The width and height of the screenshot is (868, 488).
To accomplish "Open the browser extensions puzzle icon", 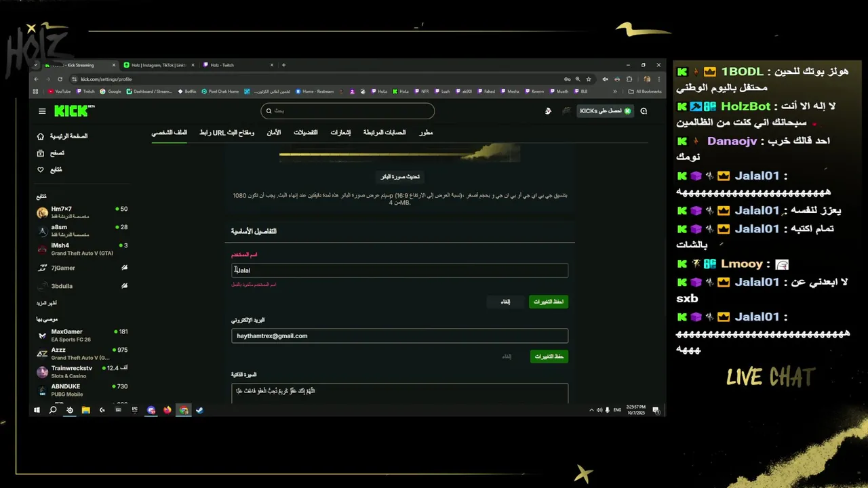I will tap(629, 79).
